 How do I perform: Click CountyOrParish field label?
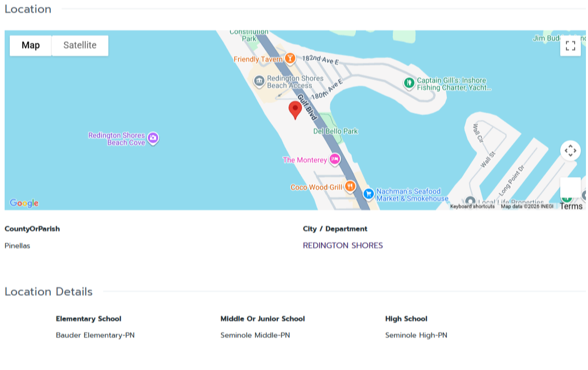click(x=32, y=229)
